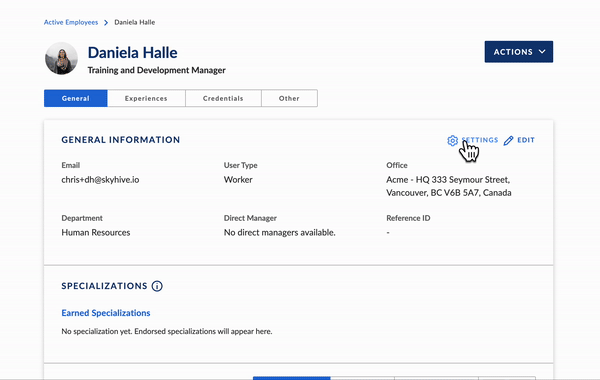Click the email chris+dh@skyhive.io
Image resolution: width=600 pixels, height=380 pixels.
point(100,179)
